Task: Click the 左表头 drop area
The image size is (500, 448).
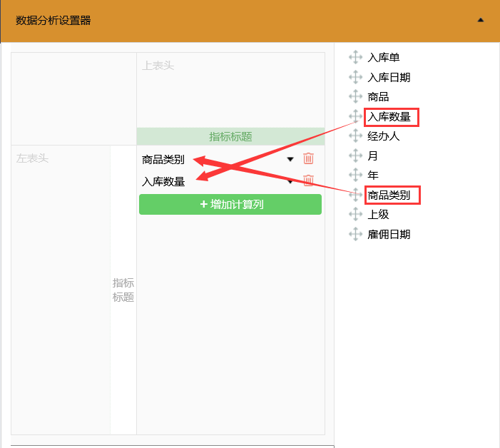Action: click(x=61, y=290)
